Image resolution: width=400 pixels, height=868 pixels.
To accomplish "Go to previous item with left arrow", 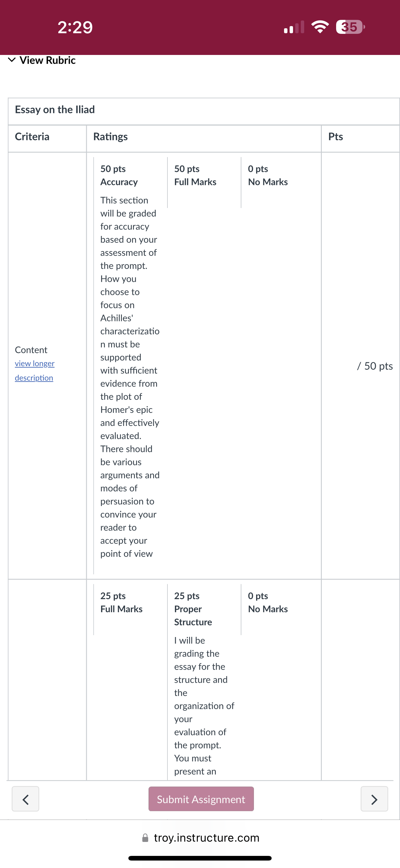I will click(25, 799).
